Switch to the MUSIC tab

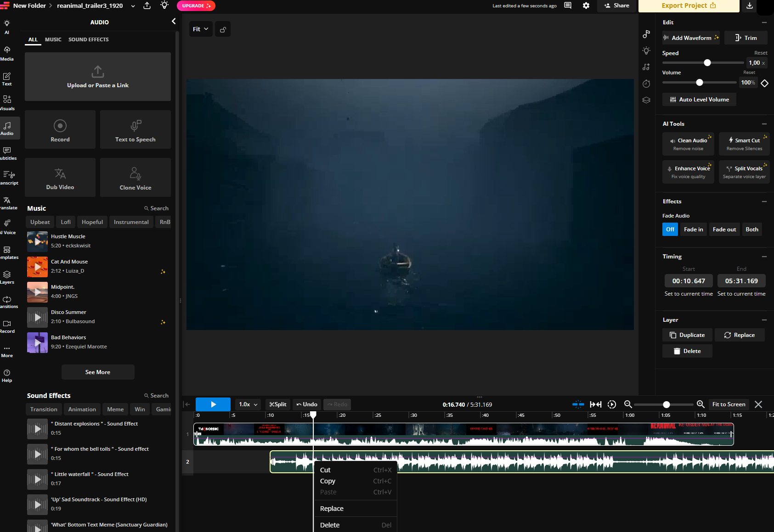53,39
